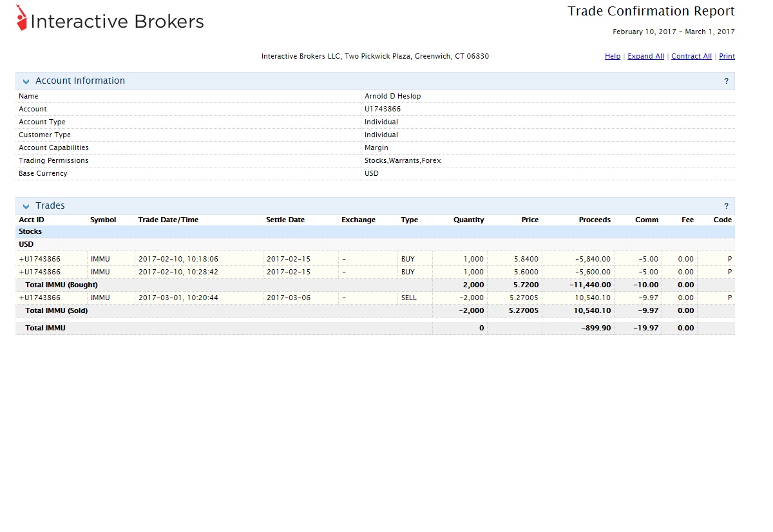Click account number U1743866 in Account Information
This screenshot has width=773, height=532.
pyautogui.click(x=383, y=109)
